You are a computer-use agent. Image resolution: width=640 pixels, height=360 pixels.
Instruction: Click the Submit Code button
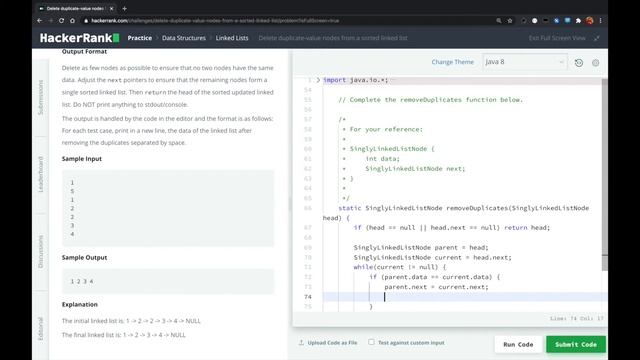(576, 344)
